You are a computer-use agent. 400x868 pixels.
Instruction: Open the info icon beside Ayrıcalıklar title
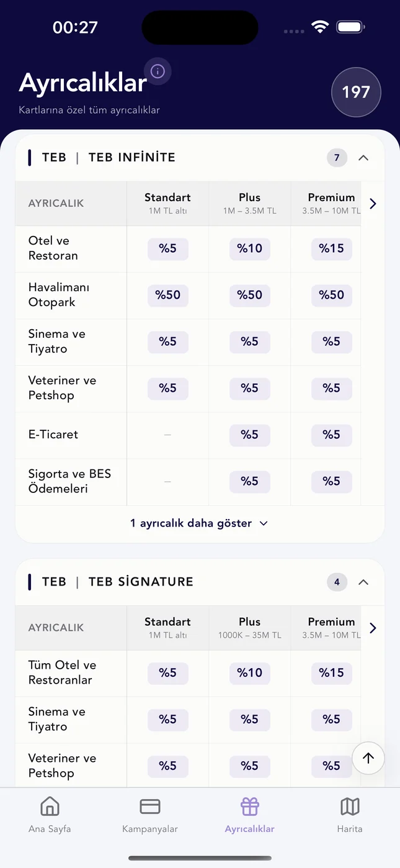(x=158, y=71)
